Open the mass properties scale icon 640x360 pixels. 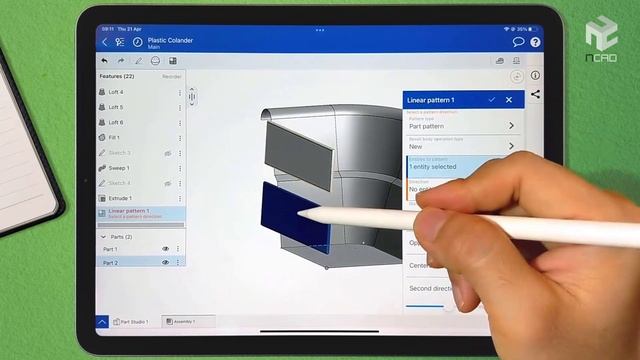pos(516,61)
